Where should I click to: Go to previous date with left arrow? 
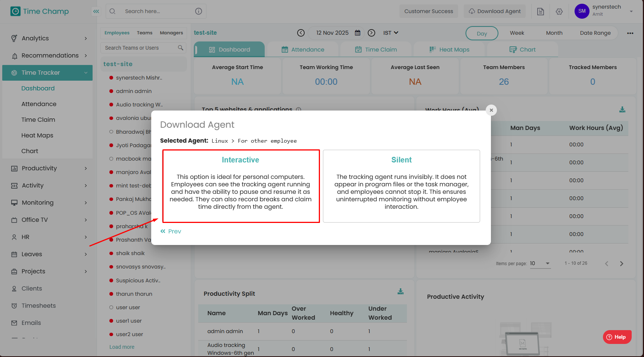[301, 33]
